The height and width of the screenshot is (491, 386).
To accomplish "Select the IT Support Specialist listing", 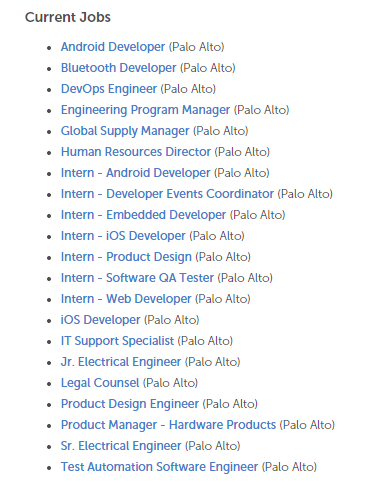I will point(117,341).
